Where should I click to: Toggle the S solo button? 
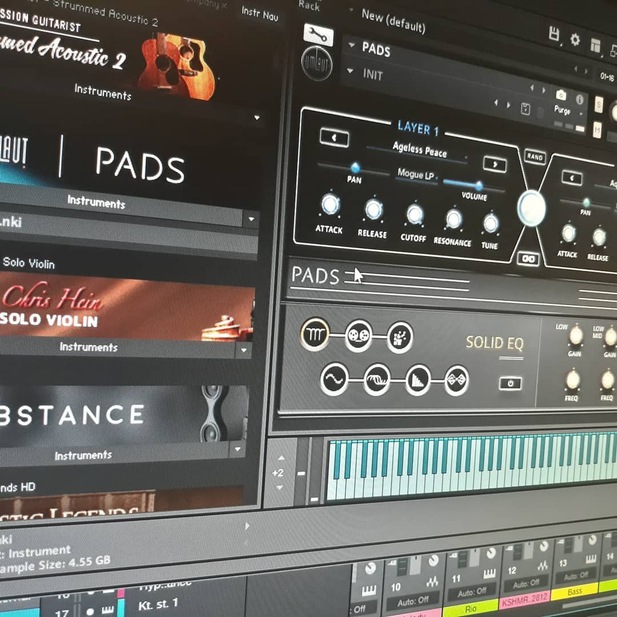(599, 106)
